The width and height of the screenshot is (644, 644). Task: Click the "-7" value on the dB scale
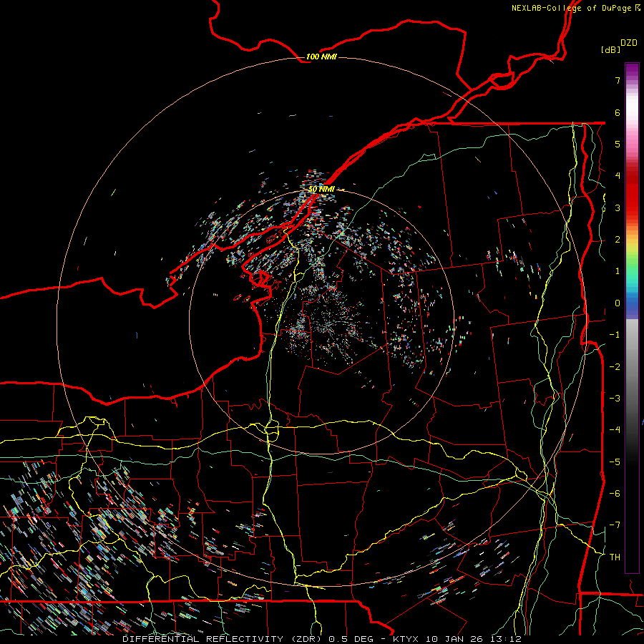click(615, 525)
